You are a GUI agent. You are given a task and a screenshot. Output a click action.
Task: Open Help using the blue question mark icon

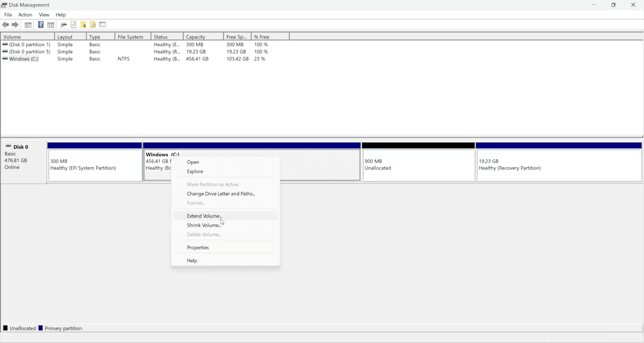click(41, 25)
